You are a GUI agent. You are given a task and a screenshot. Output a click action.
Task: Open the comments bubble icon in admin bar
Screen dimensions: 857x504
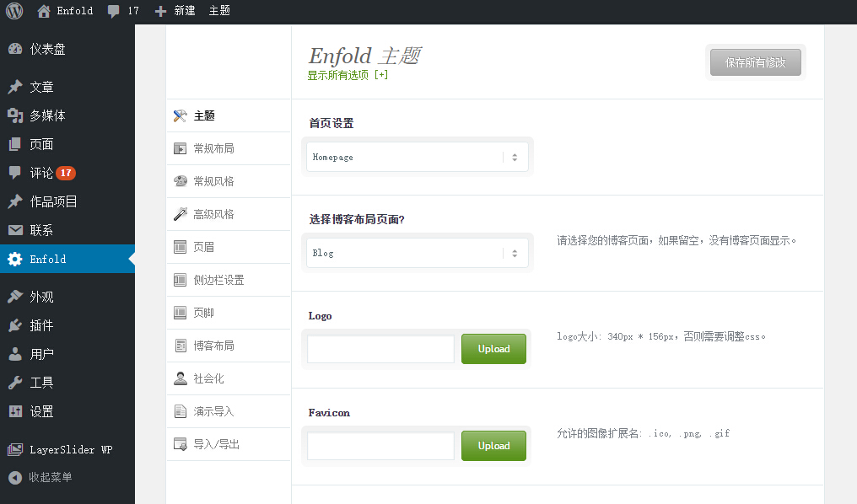[x=113, y=11]
